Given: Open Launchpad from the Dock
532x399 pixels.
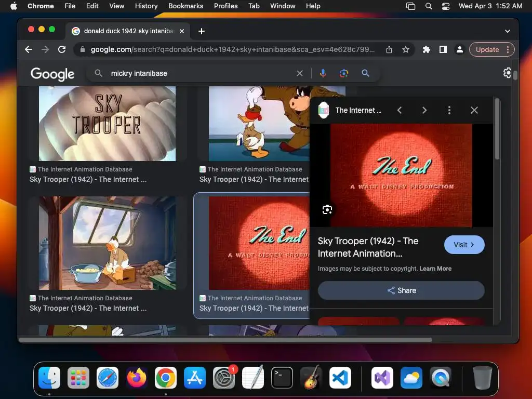Looking at the screenshot, I should [x=78, y=378].
